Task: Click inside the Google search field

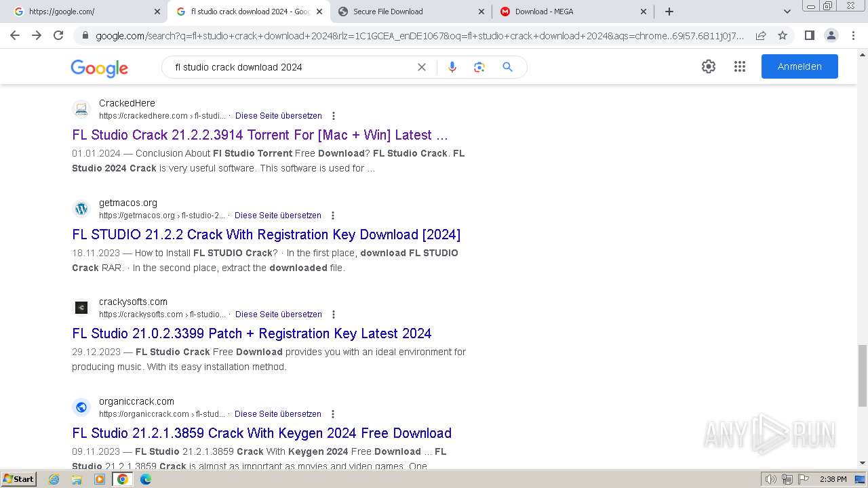Action: pyautogui.click(x=292, y=67)
